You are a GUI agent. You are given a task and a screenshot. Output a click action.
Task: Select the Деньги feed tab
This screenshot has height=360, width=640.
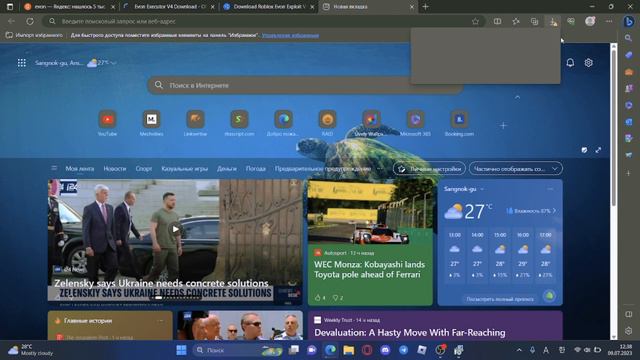227,168
